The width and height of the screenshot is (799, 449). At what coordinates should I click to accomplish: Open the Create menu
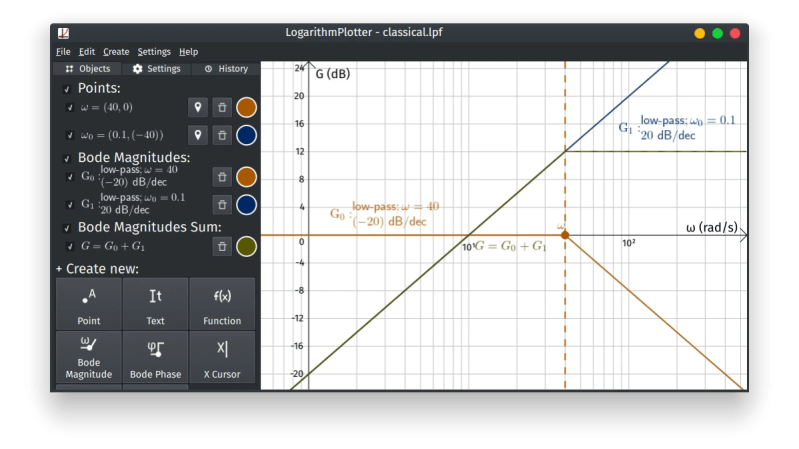(x=116, y=51)
